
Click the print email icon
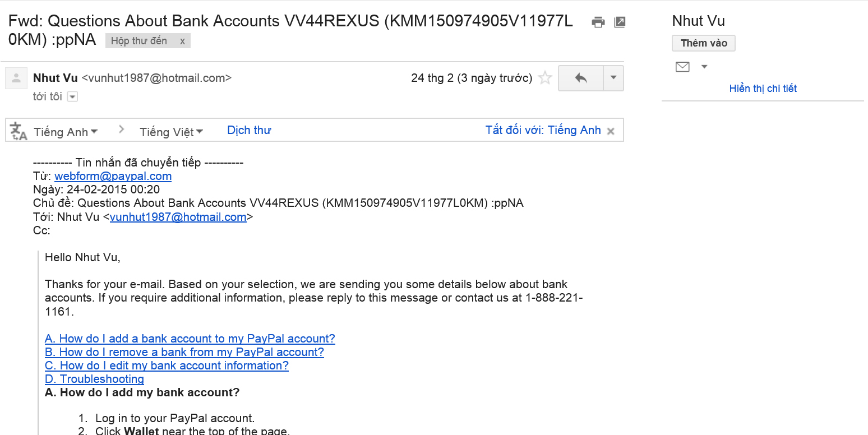pos(598,22)
